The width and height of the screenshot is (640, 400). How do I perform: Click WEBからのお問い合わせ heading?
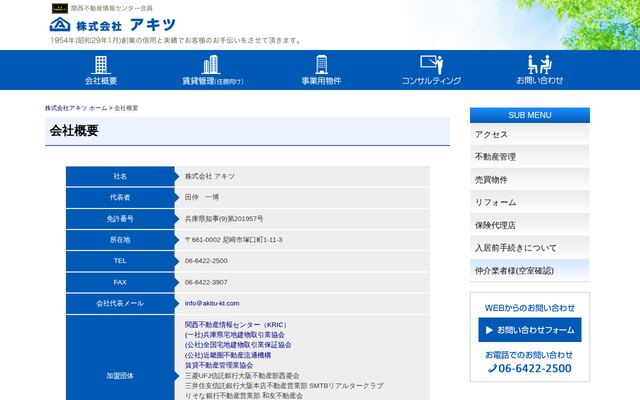(x=530, y=308)
